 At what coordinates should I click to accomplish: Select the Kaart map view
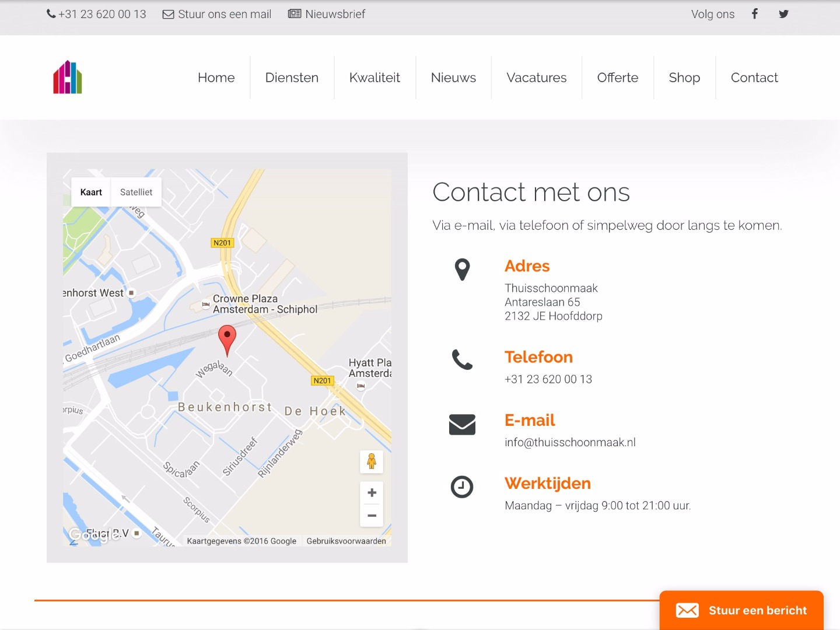[91, 192]
